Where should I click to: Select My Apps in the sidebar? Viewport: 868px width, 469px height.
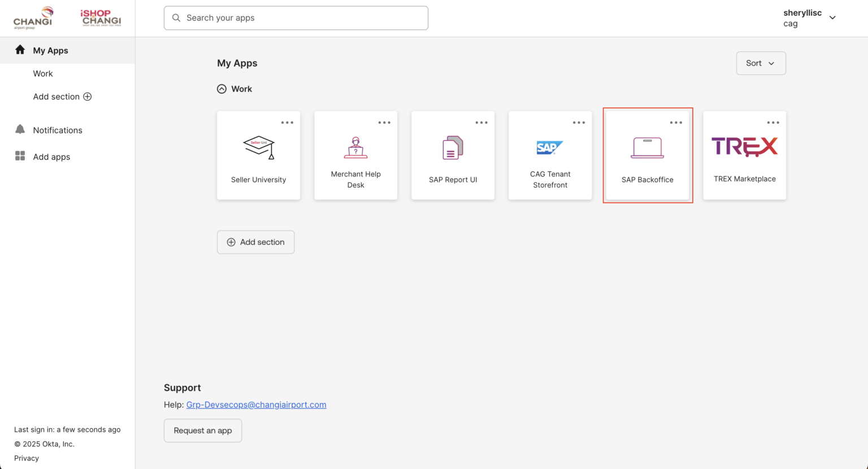(x=50, y=50)
